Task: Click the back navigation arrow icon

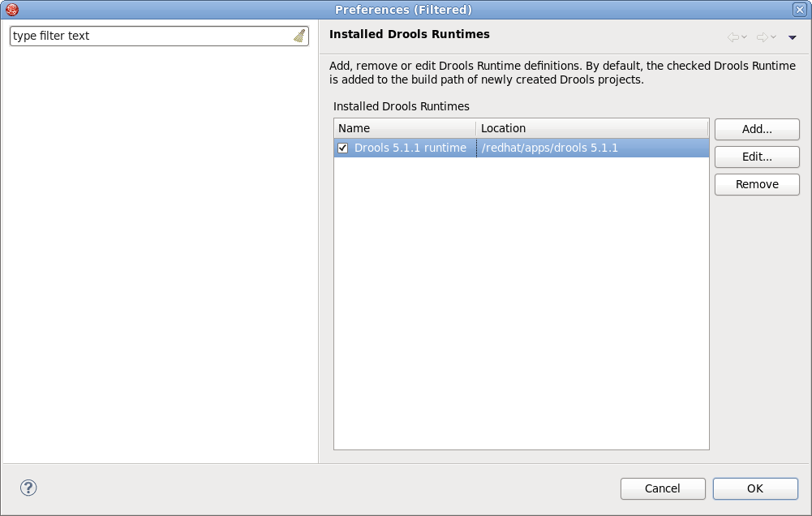Action: 733,37
